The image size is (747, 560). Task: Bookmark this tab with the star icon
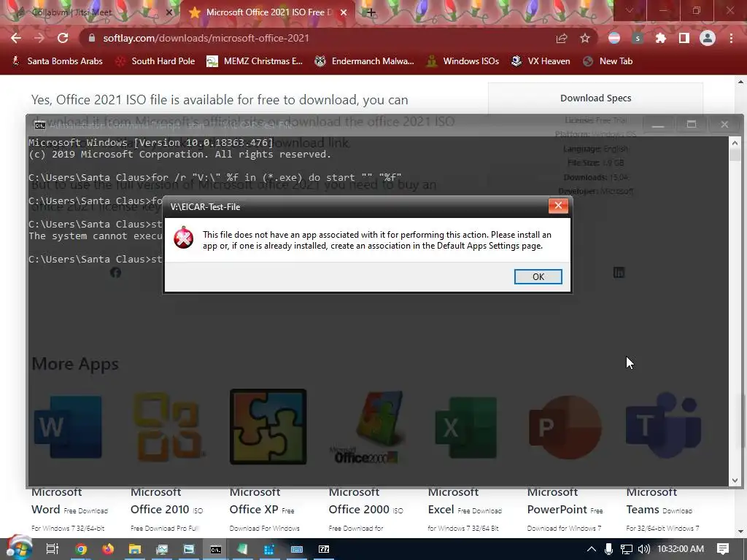pos(585,38)
